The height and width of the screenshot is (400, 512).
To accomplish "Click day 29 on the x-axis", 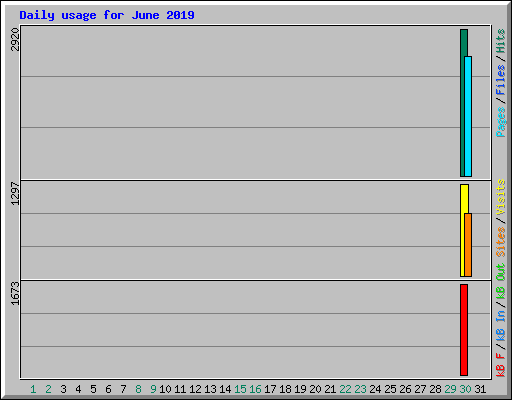I will point(450,389).
